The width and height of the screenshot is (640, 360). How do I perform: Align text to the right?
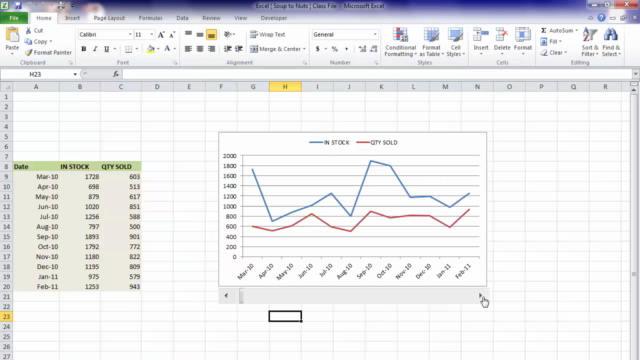pos(211,49)
